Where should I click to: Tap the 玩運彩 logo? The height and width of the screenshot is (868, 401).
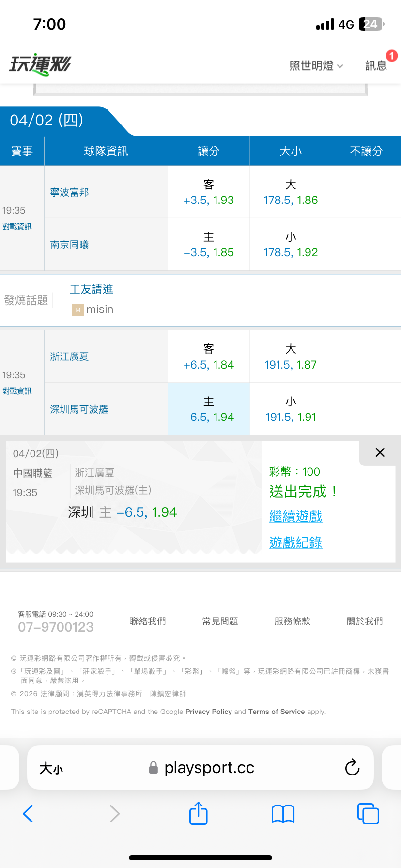click(41, 64)
